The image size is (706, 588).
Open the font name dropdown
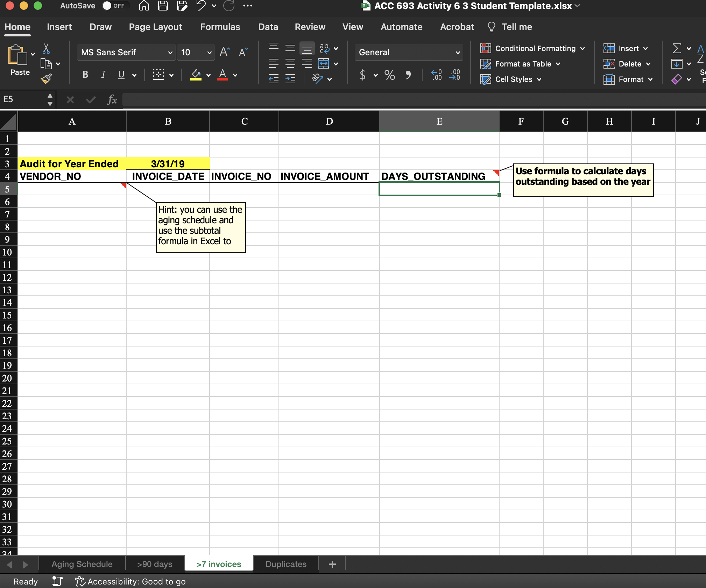coord(170,52)
